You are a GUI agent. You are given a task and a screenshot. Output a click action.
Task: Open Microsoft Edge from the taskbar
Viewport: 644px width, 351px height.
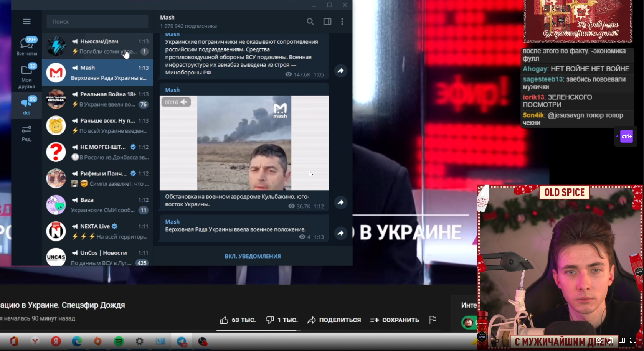[x=77, y=341]
